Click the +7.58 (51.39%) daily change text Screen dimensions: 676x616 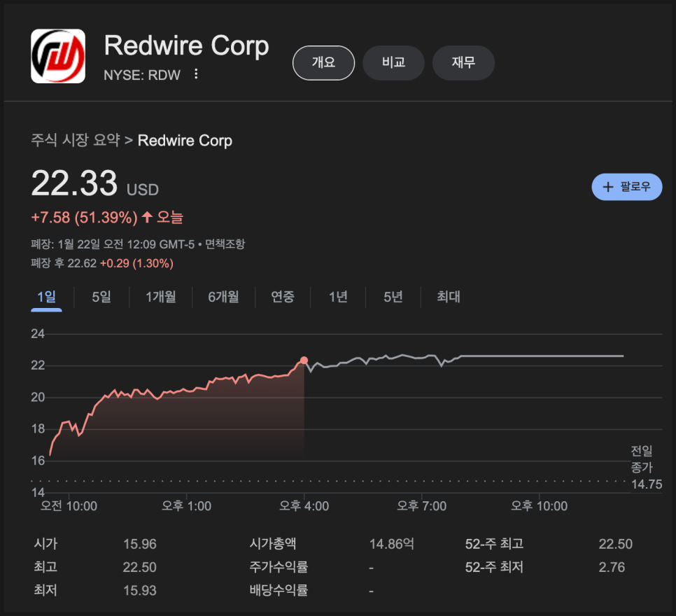coord(84,218)
